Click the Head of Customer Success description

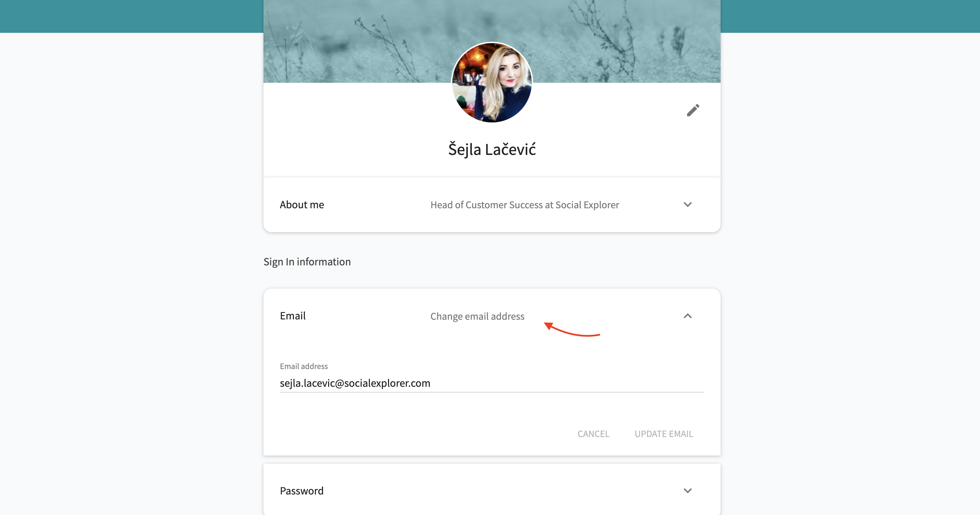pyautogui.click(x=525, y=205)
